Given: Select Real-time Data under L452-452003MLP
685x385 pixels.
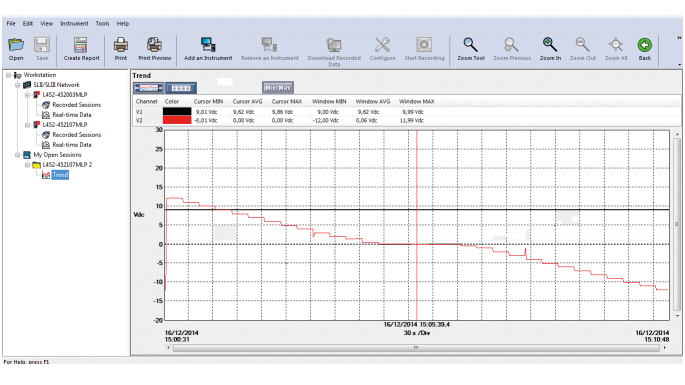Looking at the screenshot, I should pos(72,115).
